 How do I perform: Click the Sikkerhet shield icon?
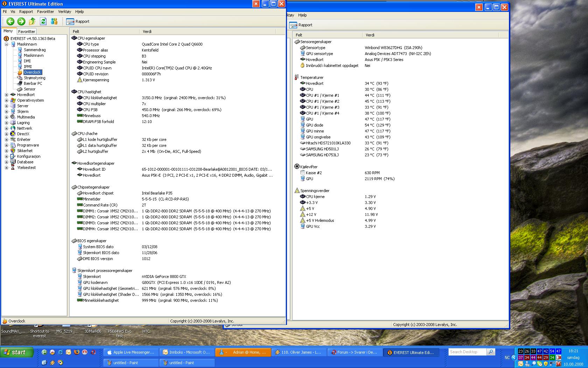pos(13,151)
